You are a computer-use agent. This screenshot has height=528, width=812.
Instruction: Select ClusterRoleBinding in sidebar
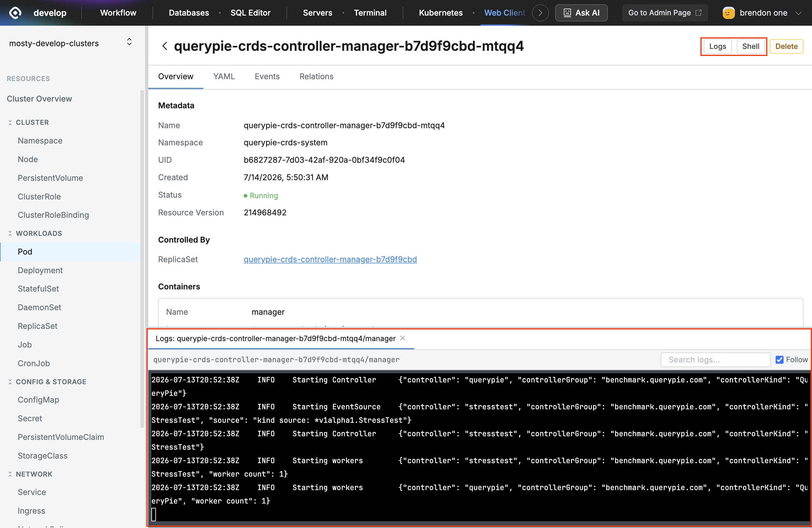tap(53, 215)
